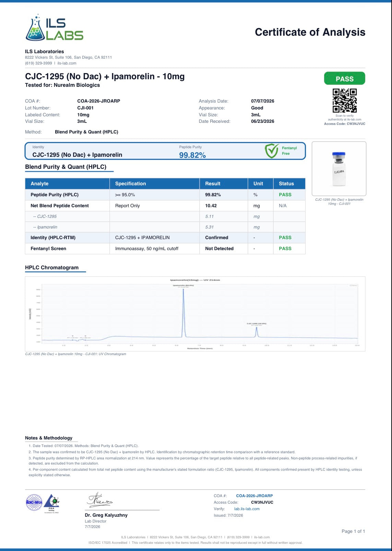The width and height of the screenshot is (392, 551).
Task: Click the Notes & Methodology heading
Action: click(x=49, y=438)
